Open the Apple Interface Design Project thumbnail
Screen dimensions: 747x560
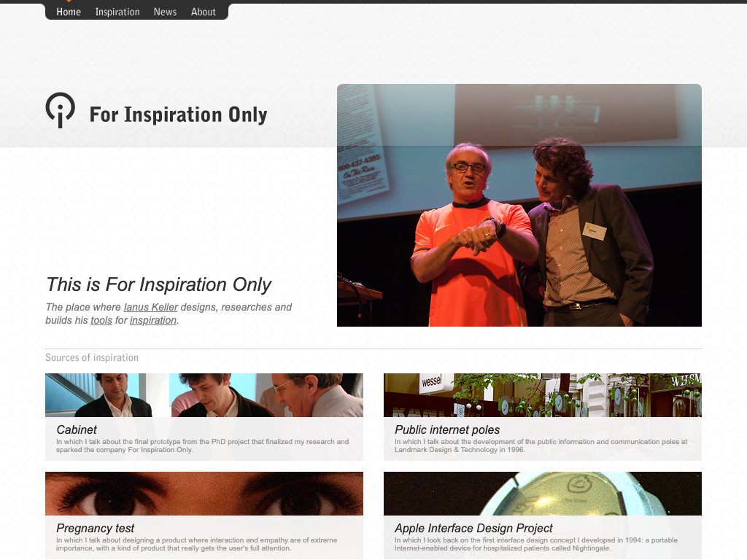tap(542, 493)
